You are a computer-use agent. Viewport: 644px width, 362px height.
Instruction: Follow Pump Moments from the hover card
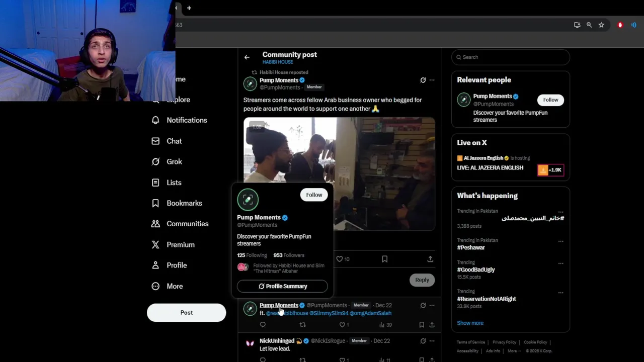314,195
